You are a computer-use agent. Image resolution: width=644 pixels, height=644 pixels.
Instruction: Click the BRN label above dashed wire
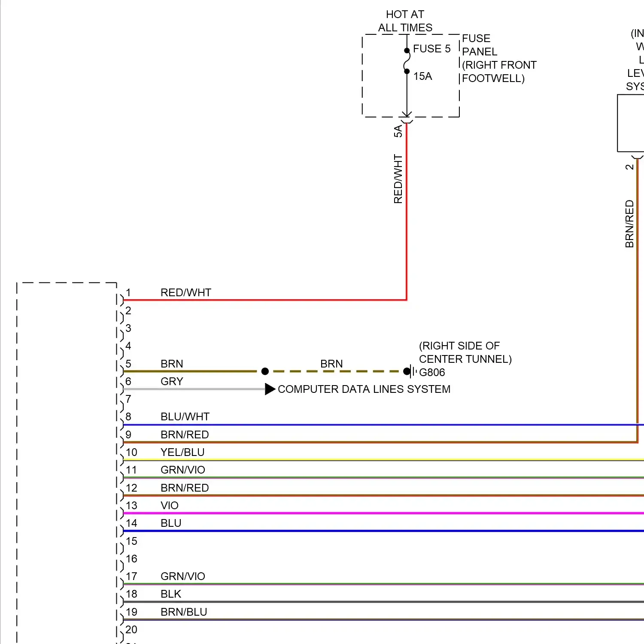pyautogui.click(x=331, y=364)
